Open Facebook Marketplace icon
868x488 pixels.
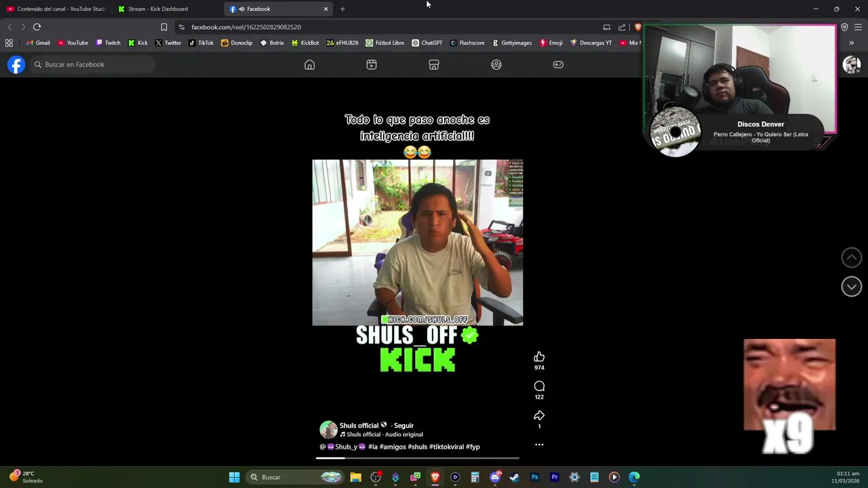pyautogui.click(x=434, y=64)
